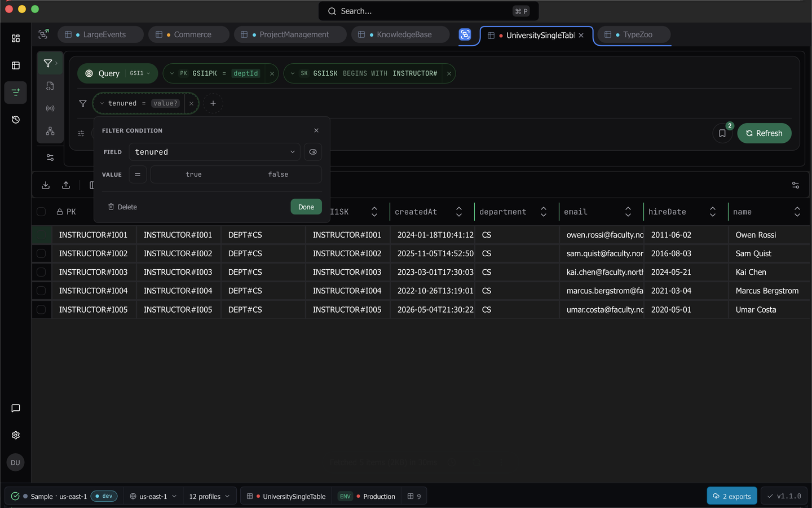This screenshot has height=508, width=812.
Task: Sort by the email column
Action: [628, 212]
